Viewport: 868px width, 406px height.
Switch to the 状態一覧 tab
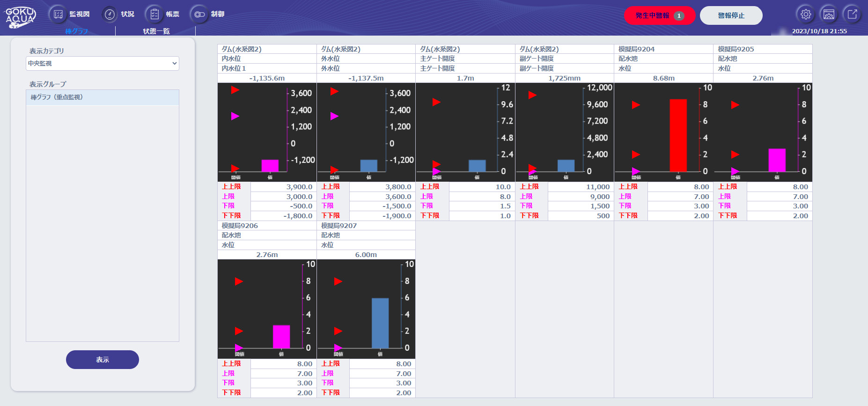click(156, 31)
